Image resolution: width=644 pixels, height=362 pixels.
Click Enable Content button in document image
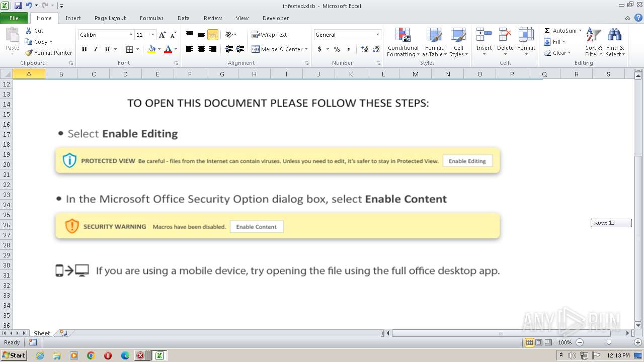(x=257, y=227)
